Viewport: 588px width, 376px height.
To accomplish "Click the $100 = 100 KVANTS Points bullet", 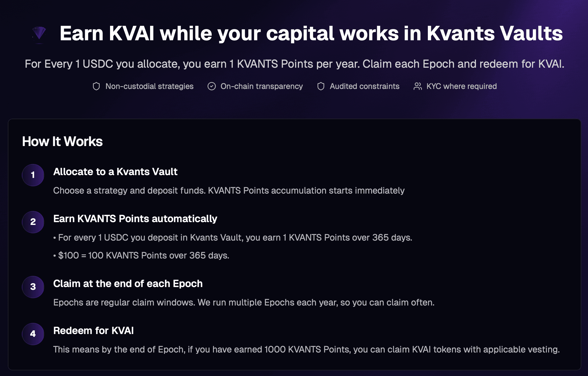I will click(x=144, y=255).
